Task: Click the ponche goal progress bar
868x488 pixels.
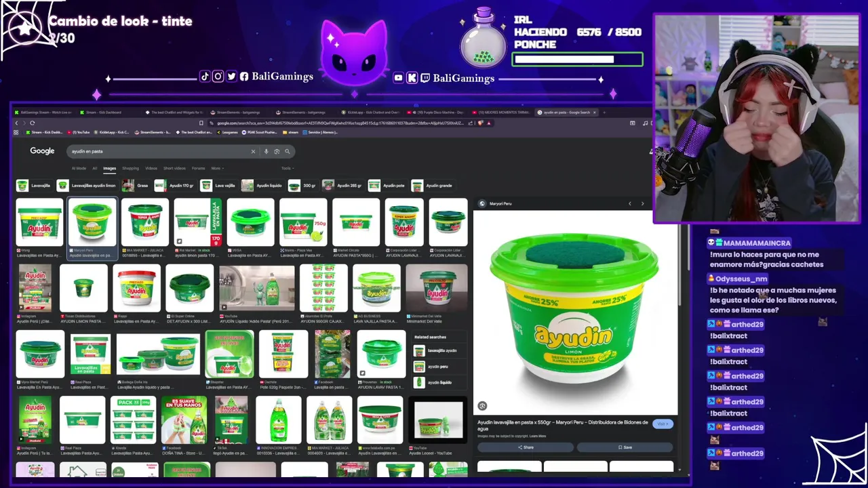Action: (578, 60)
